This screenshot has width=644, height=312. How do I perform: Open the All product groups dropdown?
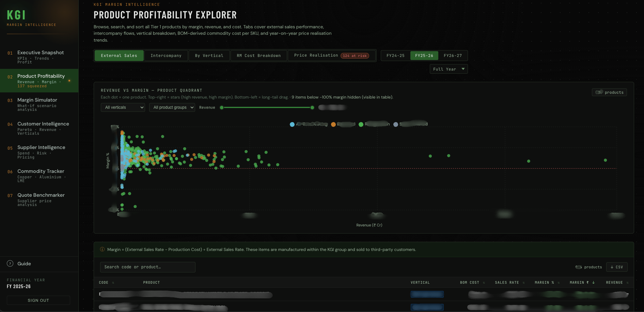point(172,107)
